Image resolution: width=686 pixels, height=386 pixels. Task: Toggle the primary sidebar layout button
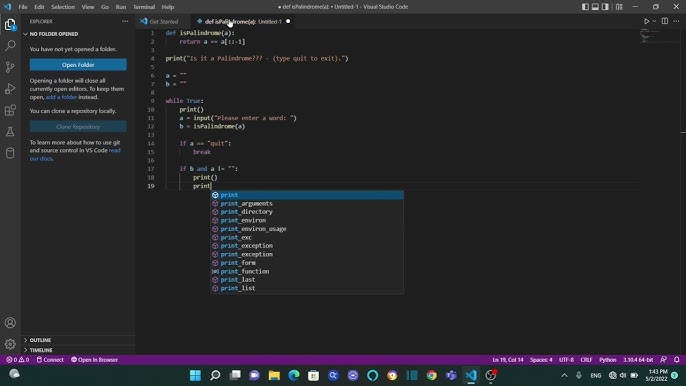(x=585, y=7)
